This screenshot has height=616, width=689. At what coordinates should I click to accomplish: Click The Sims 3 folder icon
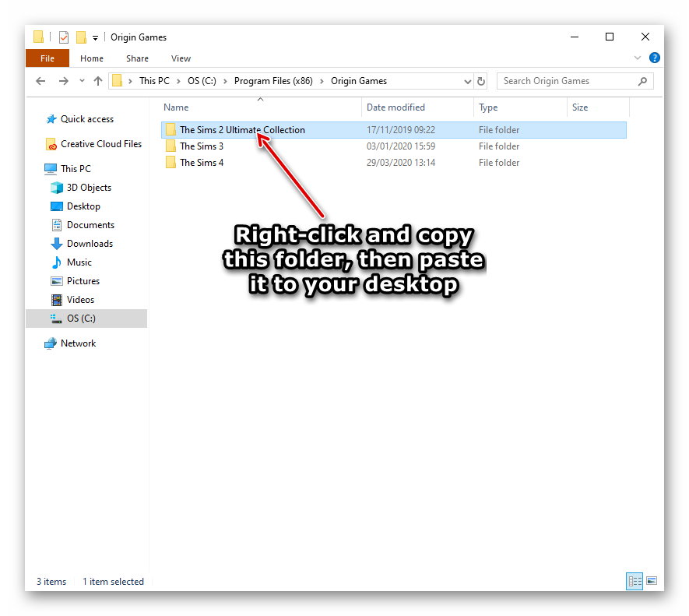pyautogui.click(x=170, y=146)
